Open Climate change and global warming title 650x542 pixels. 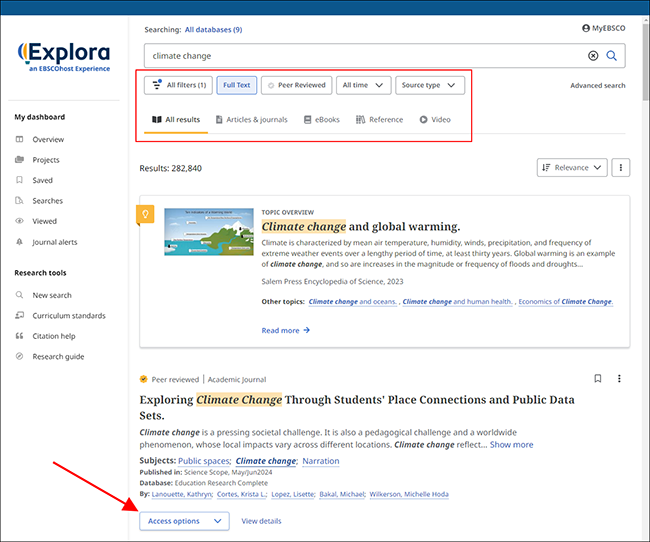(x=361, y=227)
